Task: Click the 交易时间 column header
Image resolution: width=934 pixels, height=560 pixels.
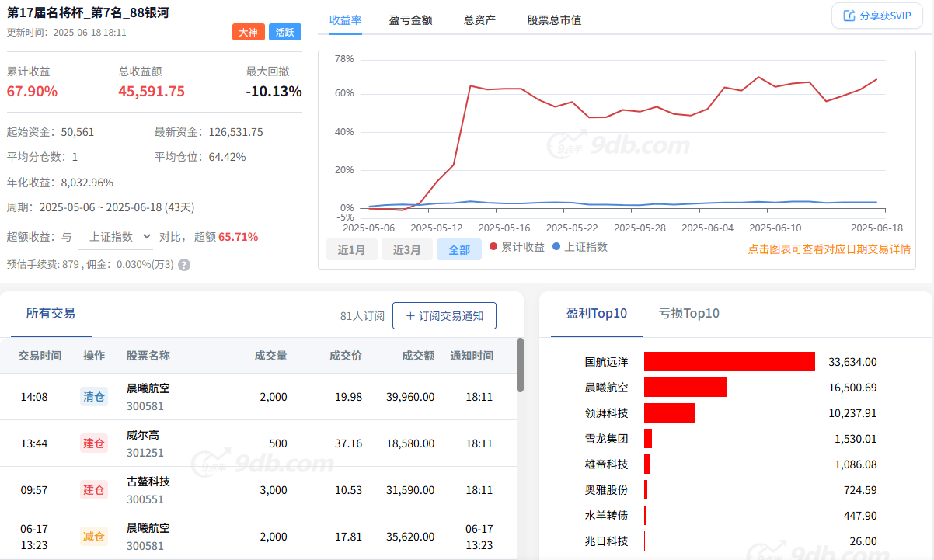Action: (40, 356)
